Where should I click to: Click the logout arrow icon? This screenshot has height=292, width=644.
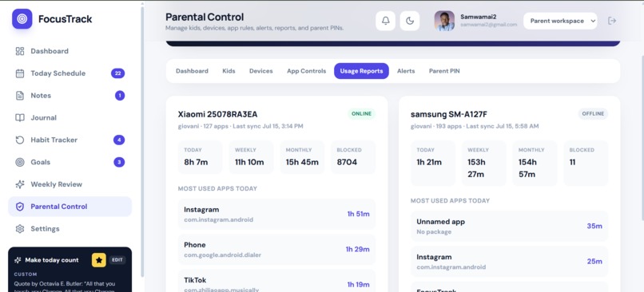point(612,21)
